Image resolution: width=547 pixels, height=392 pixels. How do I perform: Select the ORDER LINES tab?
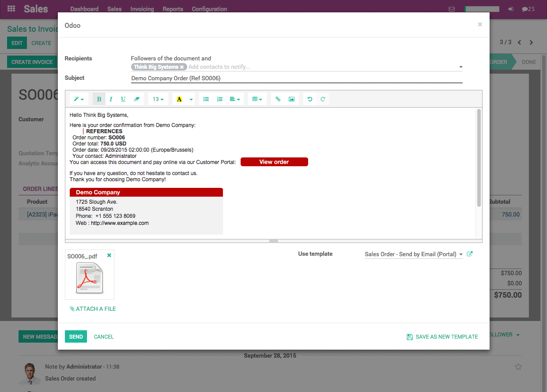40,189
